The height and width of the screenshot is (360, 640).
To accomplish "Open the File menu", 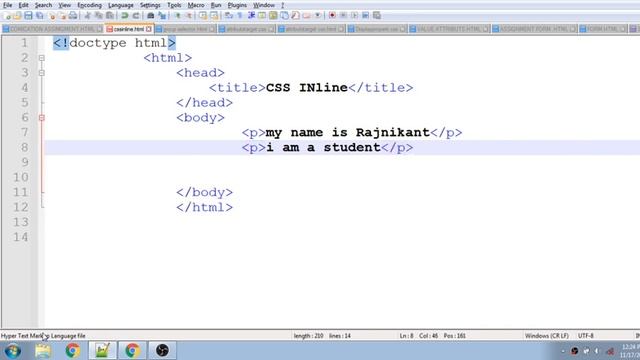I will pos(7,5).
